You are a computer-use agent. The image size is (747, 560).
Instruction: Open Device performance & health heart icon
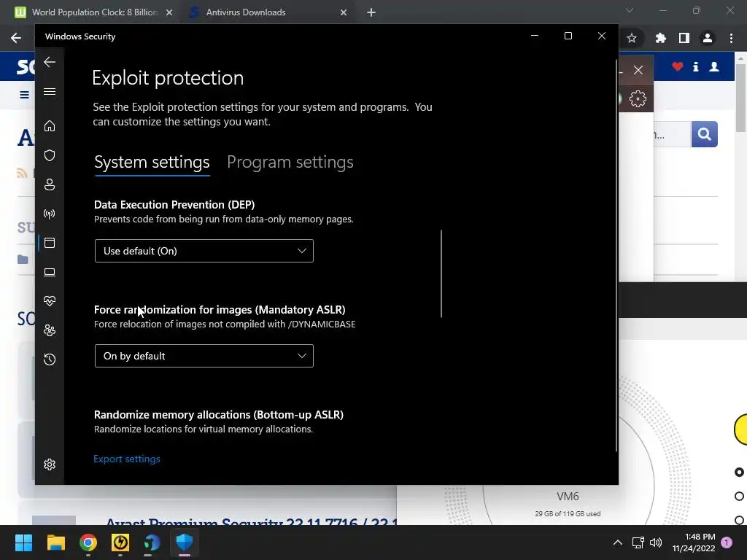click(x=50, y=301)
